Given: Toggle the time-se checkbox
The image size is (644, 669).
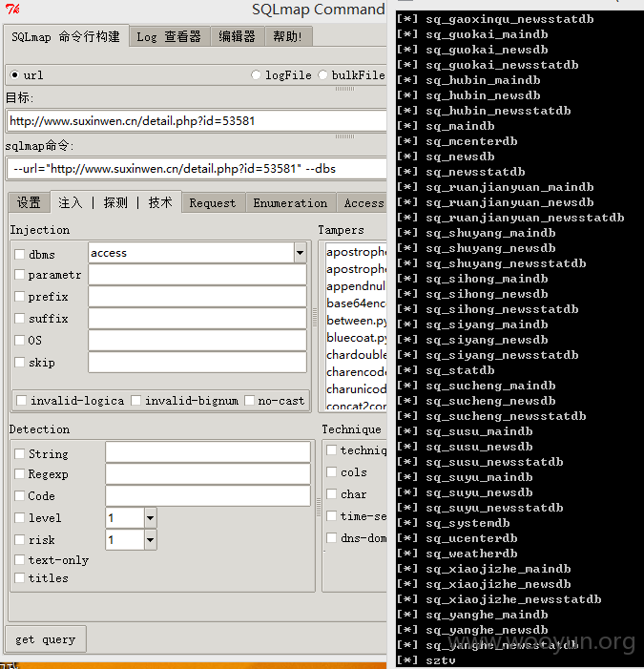Looking at the screenshot, I should 331,516.
